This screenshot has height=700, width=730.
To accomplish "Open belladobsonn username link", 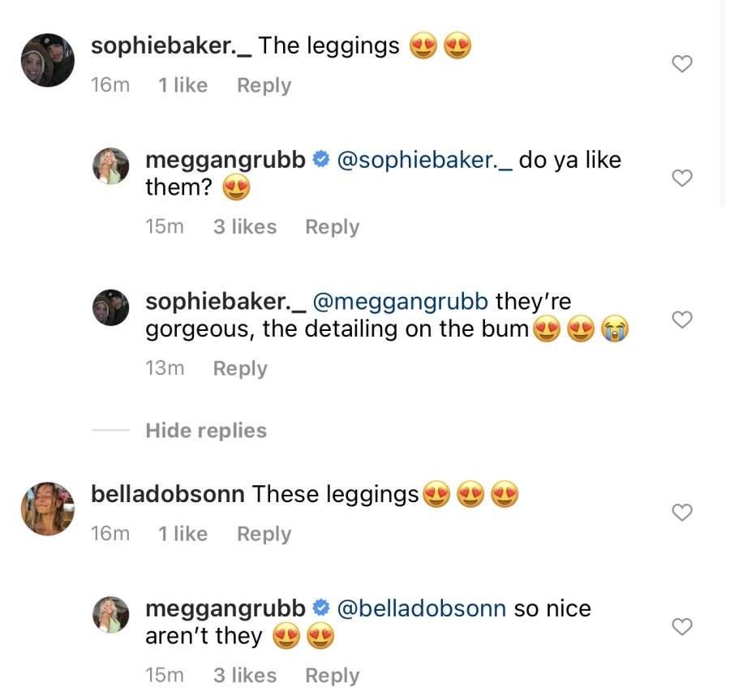I will pos(168,494).
